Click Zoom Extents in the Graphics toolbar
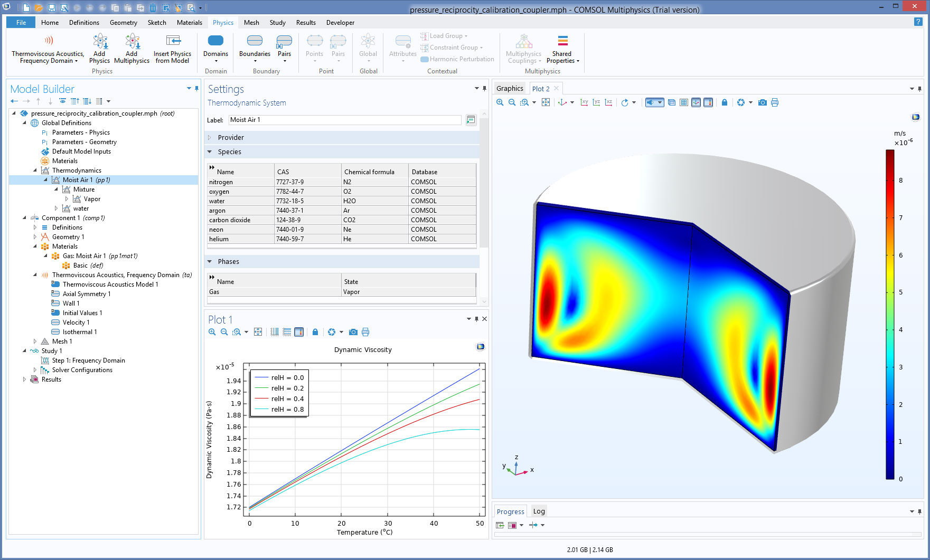 (x=546, y=102)
